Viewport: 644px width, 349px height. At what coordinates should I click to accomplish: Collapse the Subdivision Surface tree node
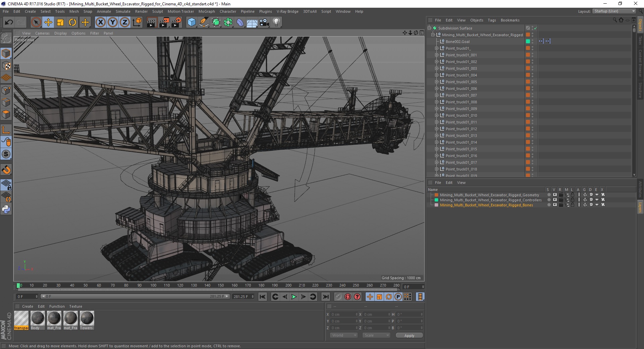[429, 28]
